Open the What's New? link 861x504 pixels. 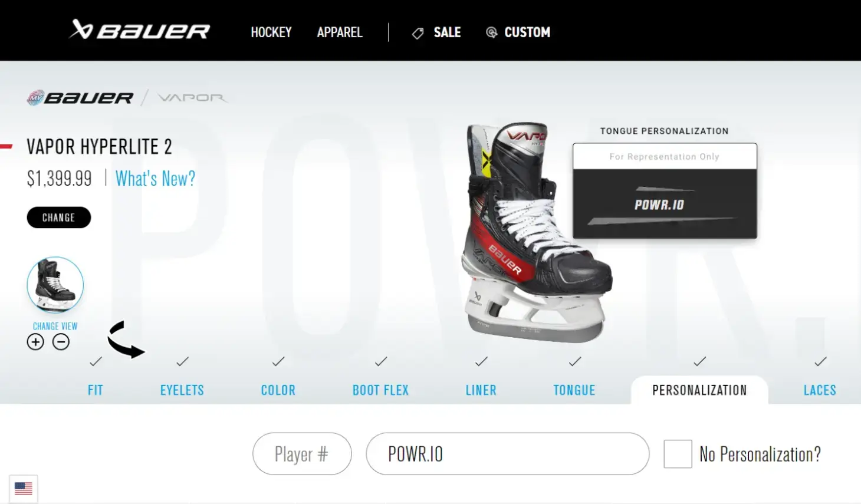(155, 178)
